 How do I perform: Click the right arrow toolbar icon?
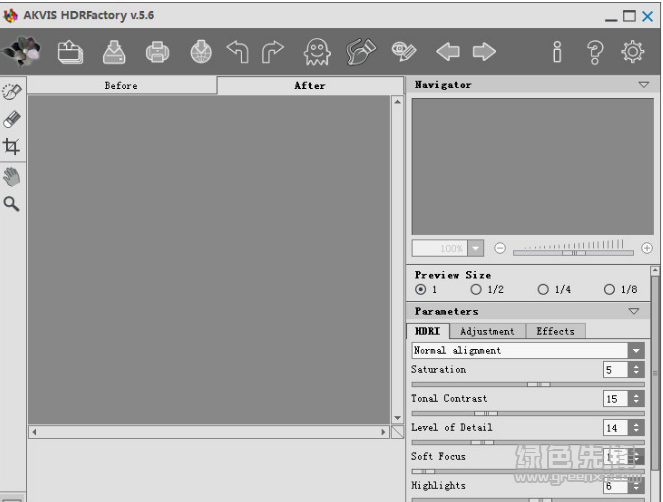484,52
